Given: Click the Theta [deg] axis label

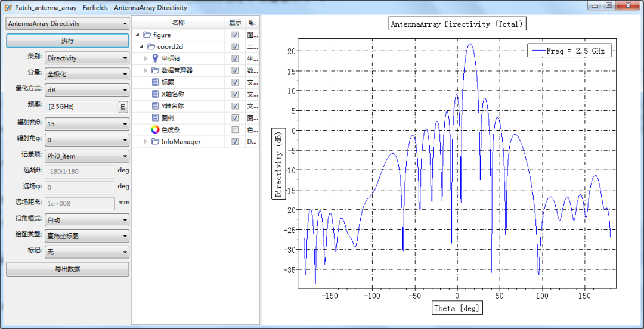Looking at the screenshot, I should (457, 308).
